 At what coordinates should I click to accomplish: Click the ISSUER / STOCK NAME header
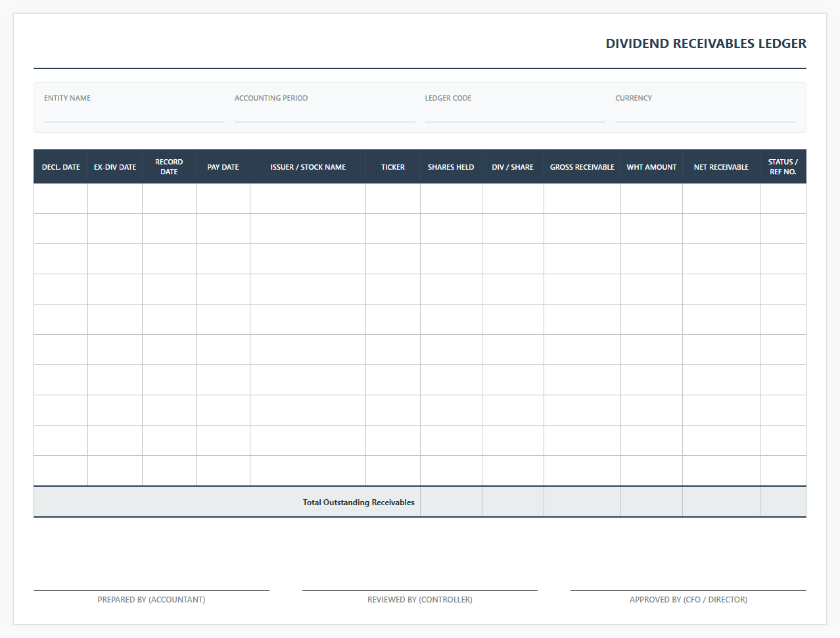pos(308,167)
